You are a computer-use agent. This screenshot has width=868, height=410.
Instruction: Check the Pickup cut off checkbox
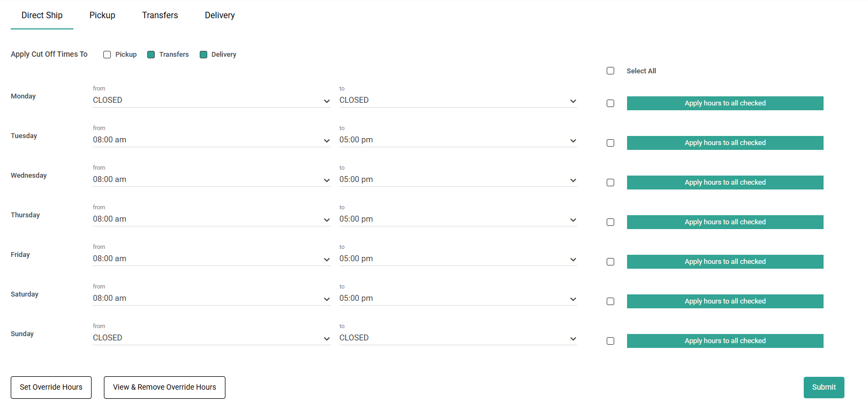(107, 55)
